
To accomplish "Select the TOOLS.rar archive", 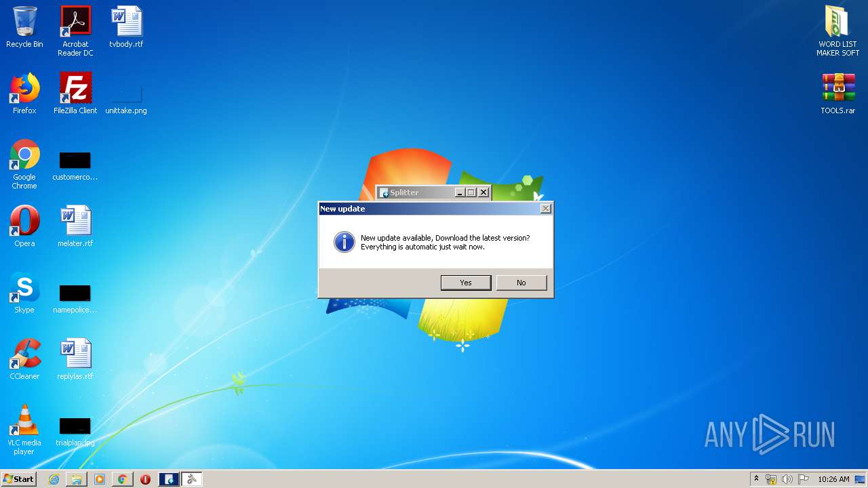I will click(x=838, y=94).
